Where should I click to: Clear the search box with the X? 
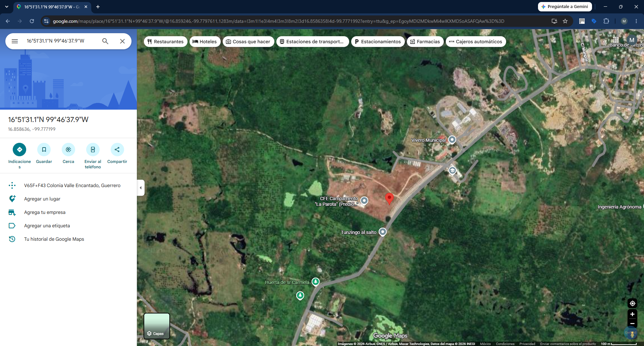[x=122, y=41]
